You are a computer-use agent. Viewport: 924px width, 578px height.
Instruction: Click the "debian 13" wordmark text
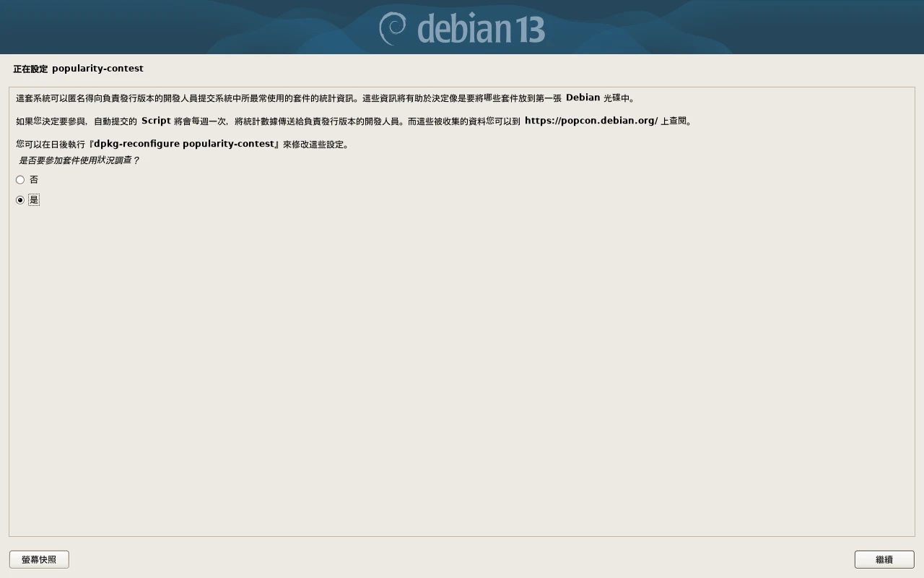click(x=481, y=28)
